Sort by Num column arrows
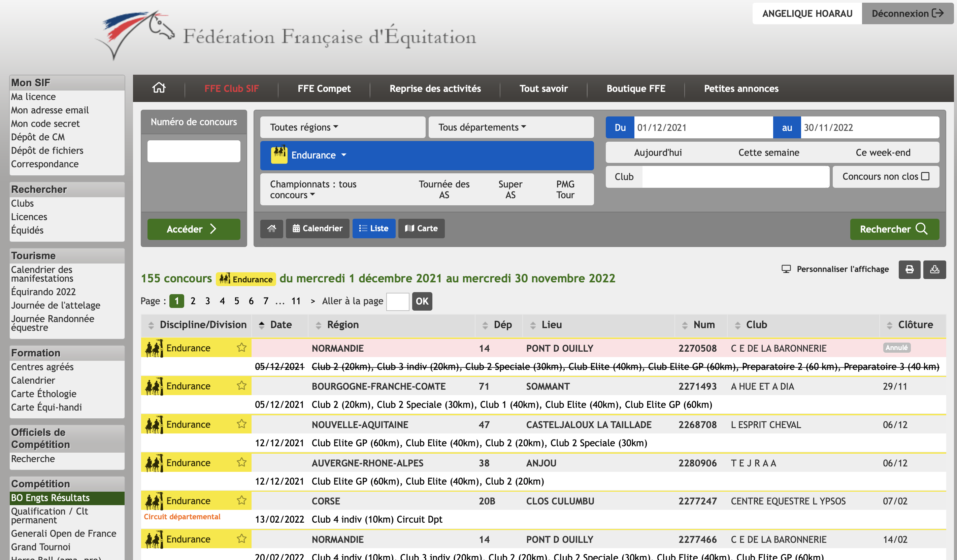Viewport: 957px width, 560px height. [x=685, y=325]
